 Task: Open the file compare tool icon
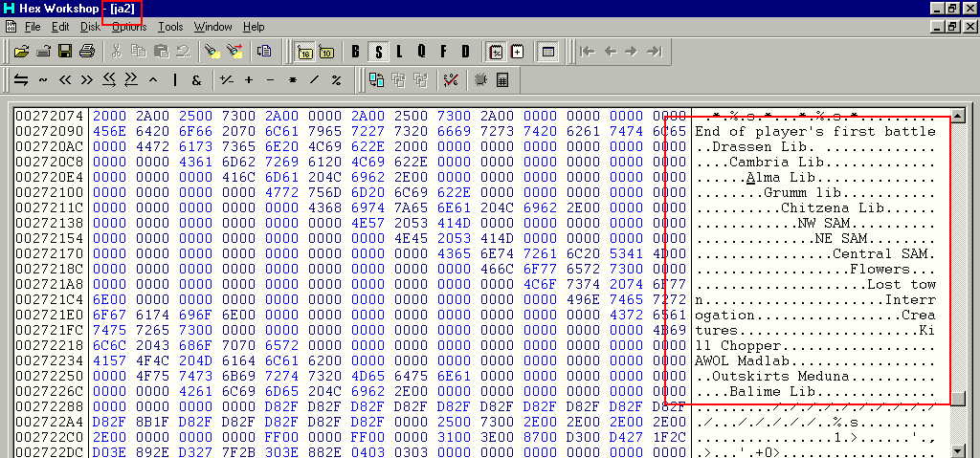[x=376, y=80]
